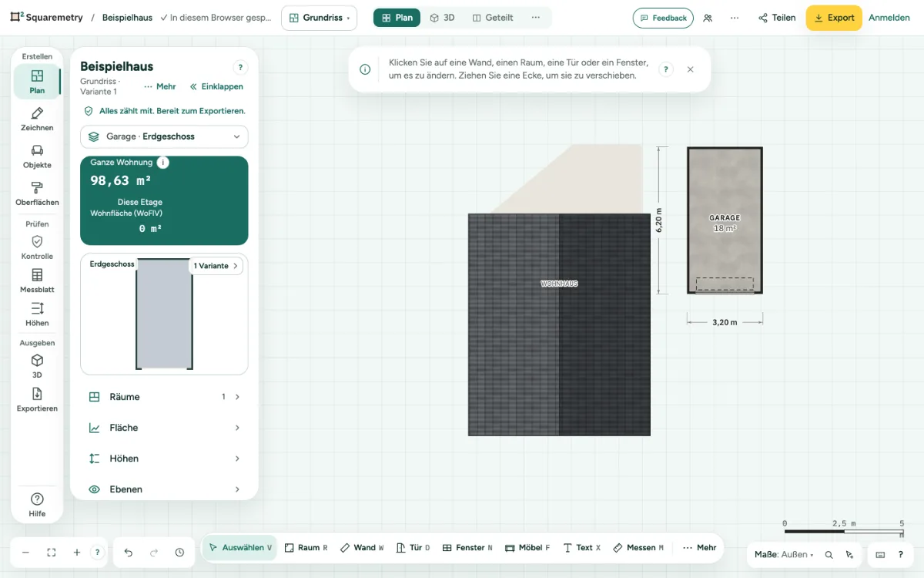Select the Erdgeschoss floor plan thumbnail

[x=164, y=314]
